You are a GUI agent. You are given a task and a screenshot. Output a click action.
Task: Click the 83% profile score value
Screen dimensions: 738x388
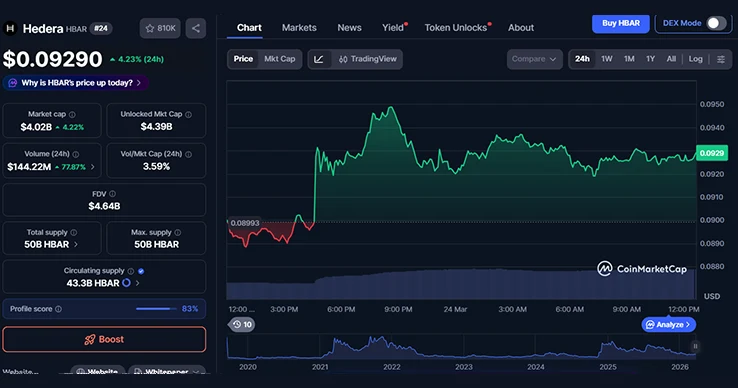(190, 309)
